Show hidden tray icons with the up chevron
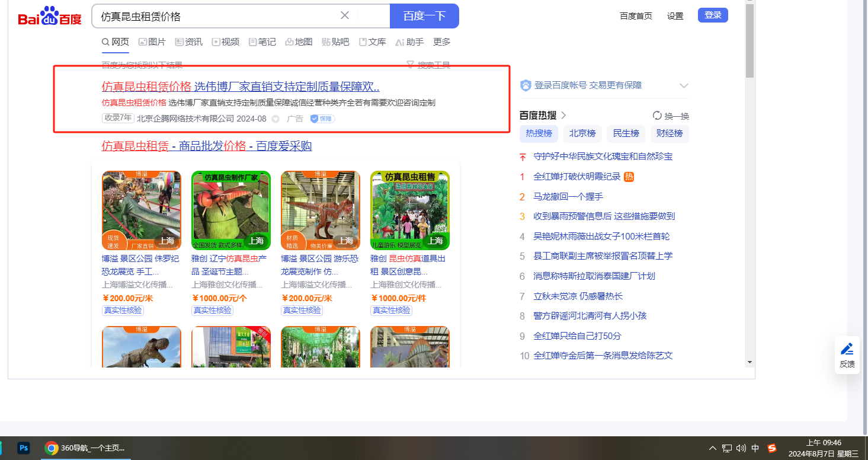The width and height of the screenshot is (868, 460). (x=713, y=448)
